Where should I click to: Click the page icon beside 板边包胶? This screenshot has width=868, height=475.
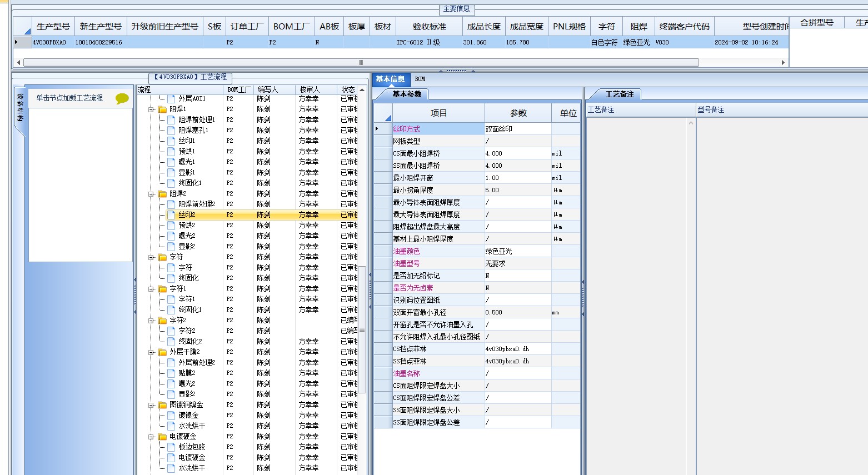(172, 447)
